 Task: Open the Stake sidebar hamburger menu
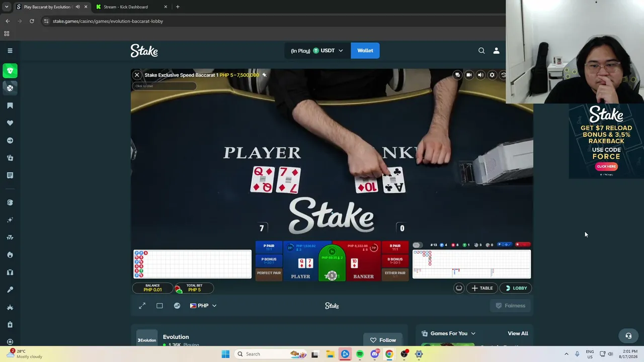pos(10,50)
